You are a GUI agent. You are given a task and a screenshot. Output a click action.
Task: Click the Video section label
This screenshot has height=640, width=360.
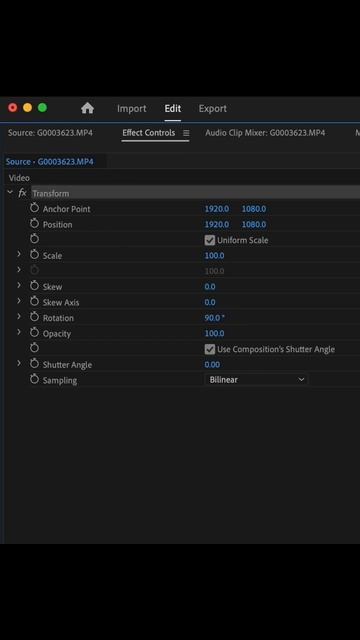[x=19, y=178]
